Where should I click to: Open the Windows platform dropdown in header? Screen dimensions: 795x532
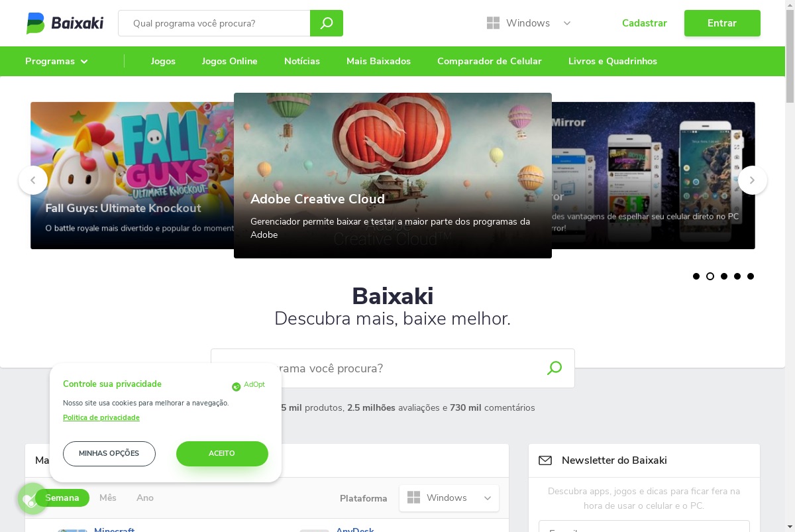click(x=529, y=23)
